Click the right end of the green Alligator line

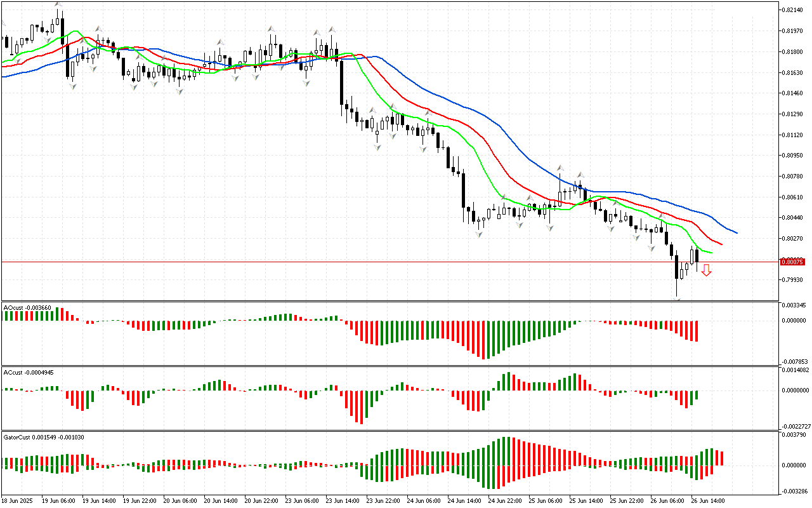711,253
